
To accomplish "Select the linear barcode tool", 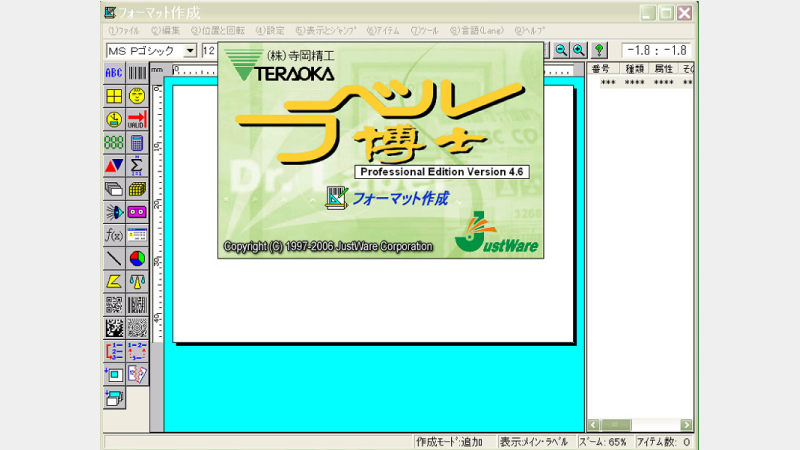I will [137, 73].
